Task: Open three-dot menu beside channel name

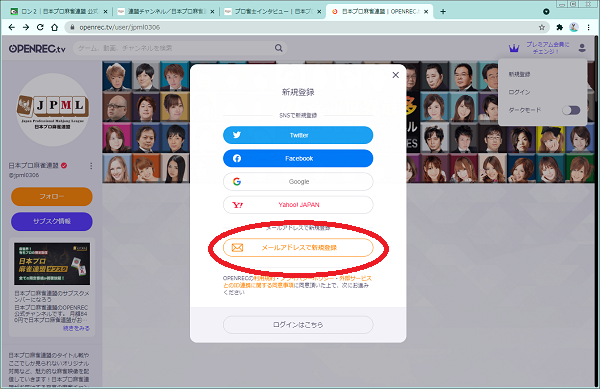Action: pyautogui.click(x=91, y=166)
